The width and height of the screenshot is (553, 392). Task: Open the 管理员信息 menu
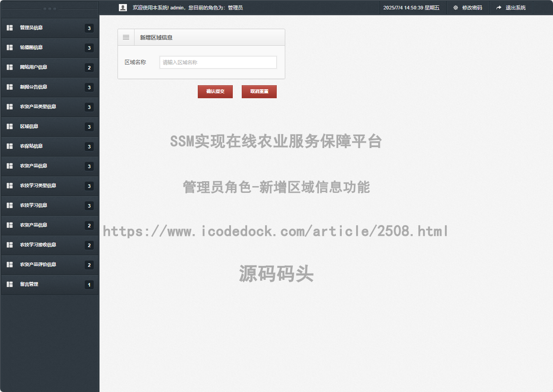[x=49, y=28]
